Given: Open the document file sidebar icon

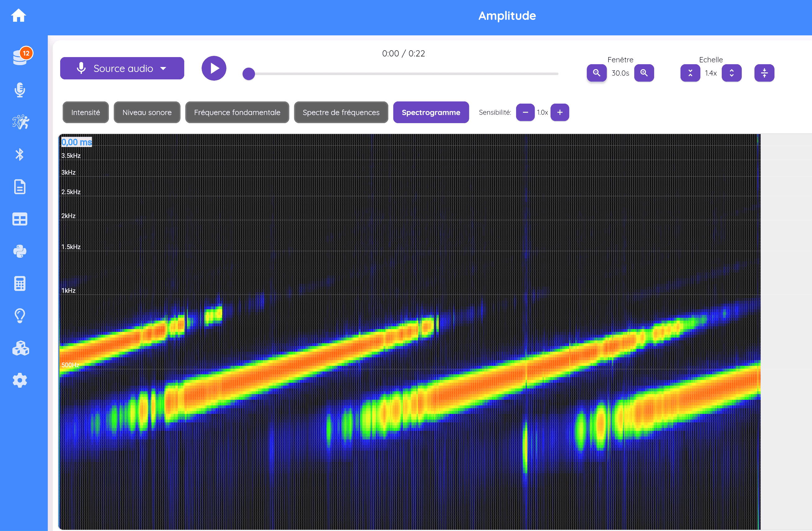Looking at the screenshot, I should tap(20, 187).
